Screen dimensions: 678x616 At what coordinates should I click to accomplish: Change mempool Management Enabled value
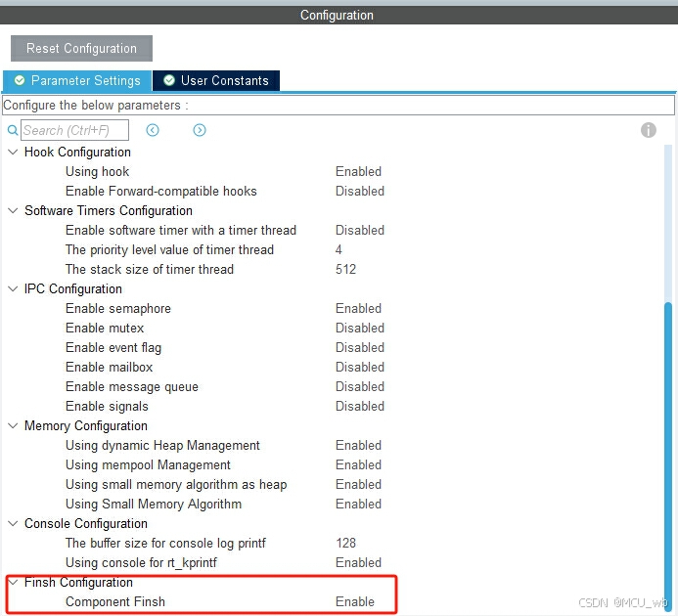(358, 464)
